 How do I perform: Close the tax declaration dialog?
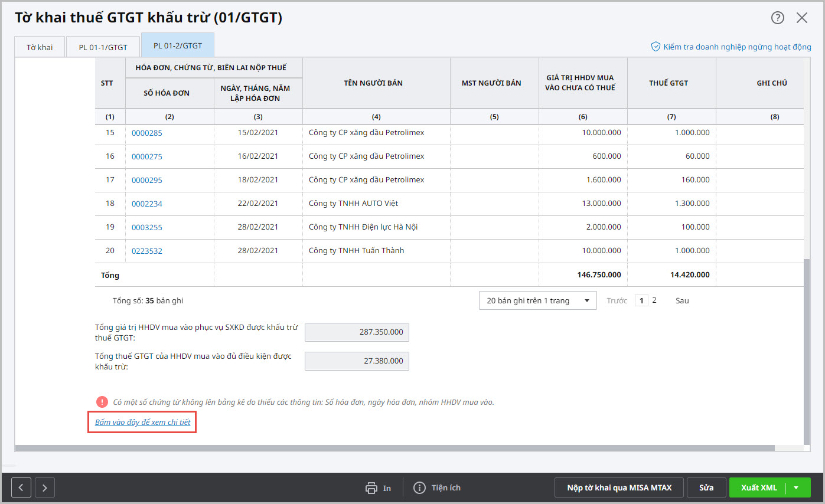pyautogui.click(x=801, y=18)
